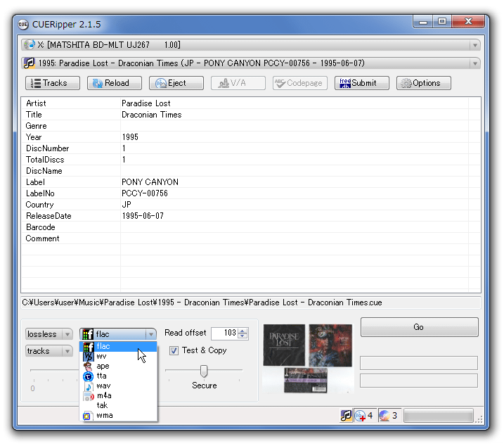Click the LabelNo value PCCY-00756
Viewport: 504px width, 446px height.
point(145,193)
